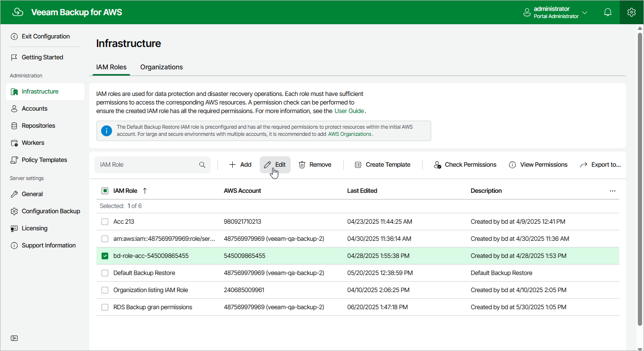
Task: Toggle the select-all header checkbox
Action: [x=105, y=191]
